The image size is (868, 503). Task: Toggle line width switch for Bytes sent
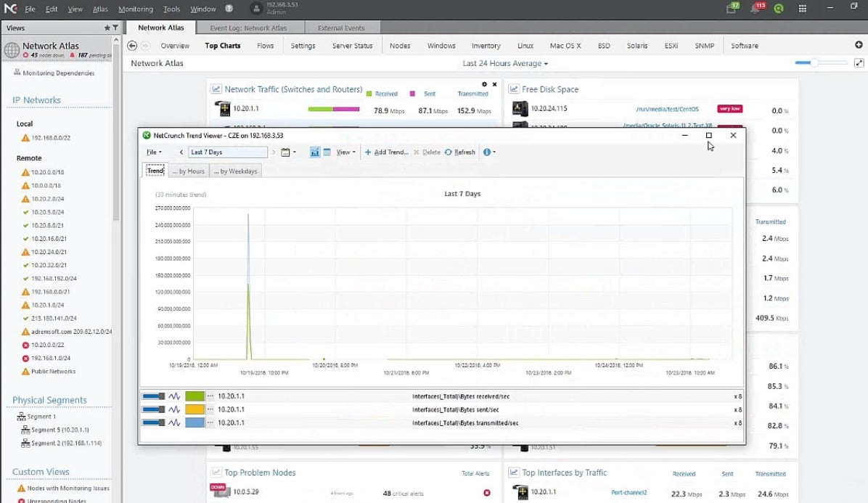coord(153,409)
